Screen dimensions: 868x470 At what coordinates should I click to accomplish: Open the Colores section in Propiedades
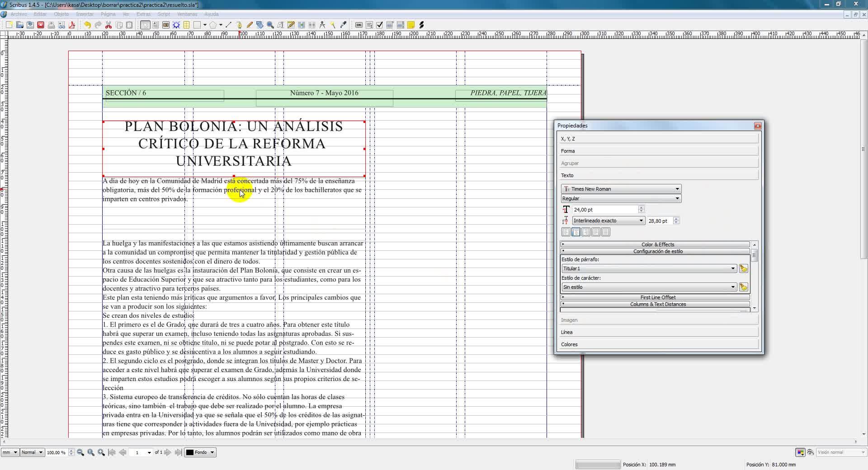658,344
